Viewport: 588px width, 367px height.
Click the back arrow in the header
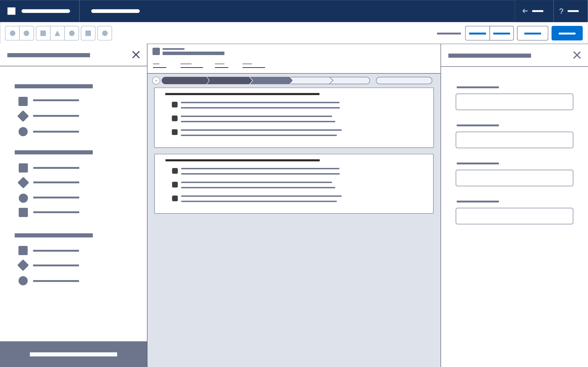(525, 11)
